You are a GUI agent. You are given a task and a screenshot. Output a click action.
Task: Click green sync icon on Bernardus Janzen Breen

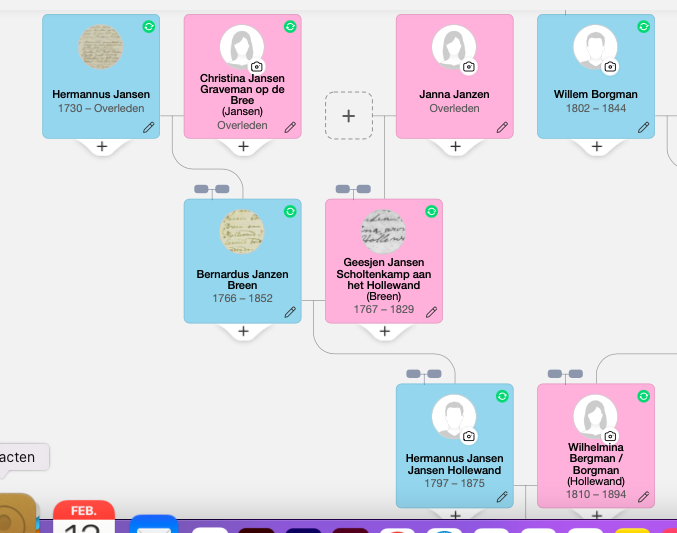click(290, 211)
